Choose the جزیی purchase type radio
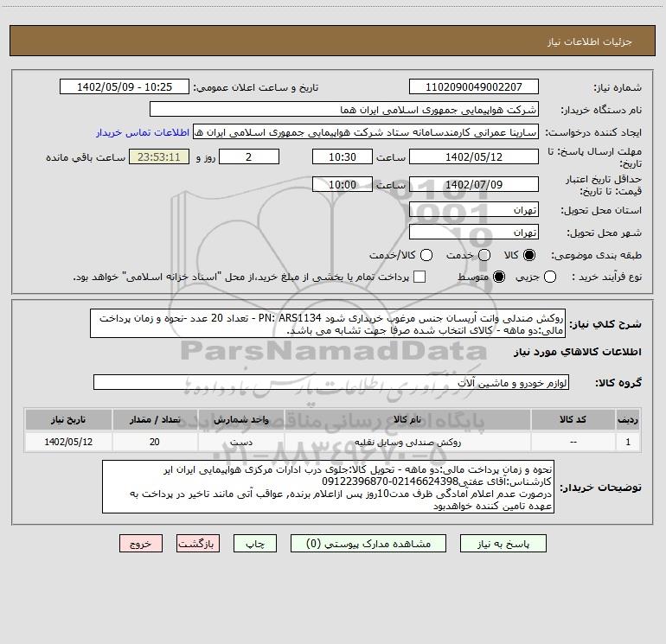The image size is (666, 644). click(x=549, y=277)
